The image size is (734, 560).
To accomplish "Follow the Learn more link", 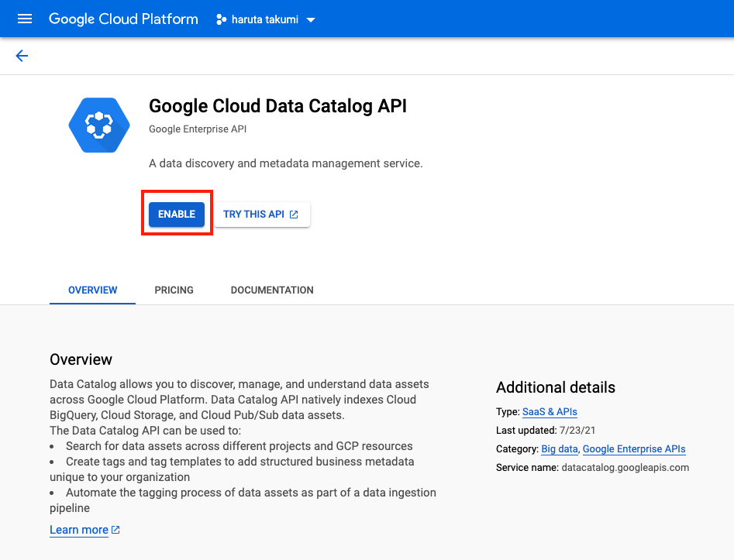I will pyautogui.click(x=78, y=530).
